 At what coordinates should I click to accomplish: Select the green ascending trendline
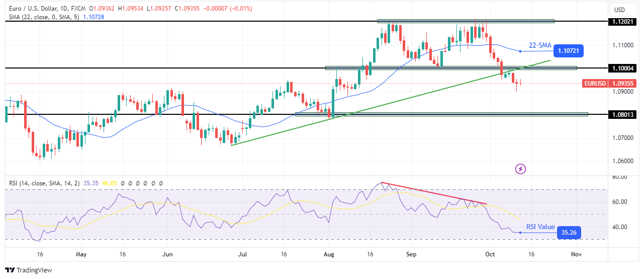coord(391,103)
